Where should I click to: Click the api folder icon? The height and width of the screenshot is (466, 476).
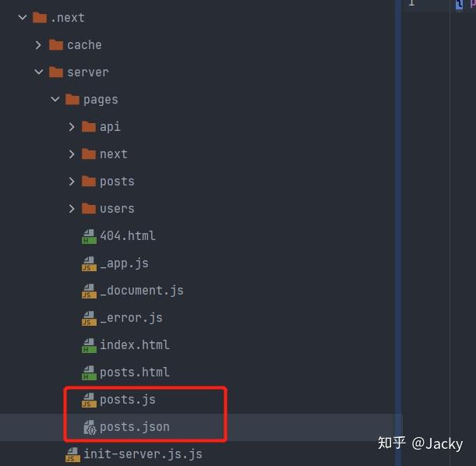89,126
